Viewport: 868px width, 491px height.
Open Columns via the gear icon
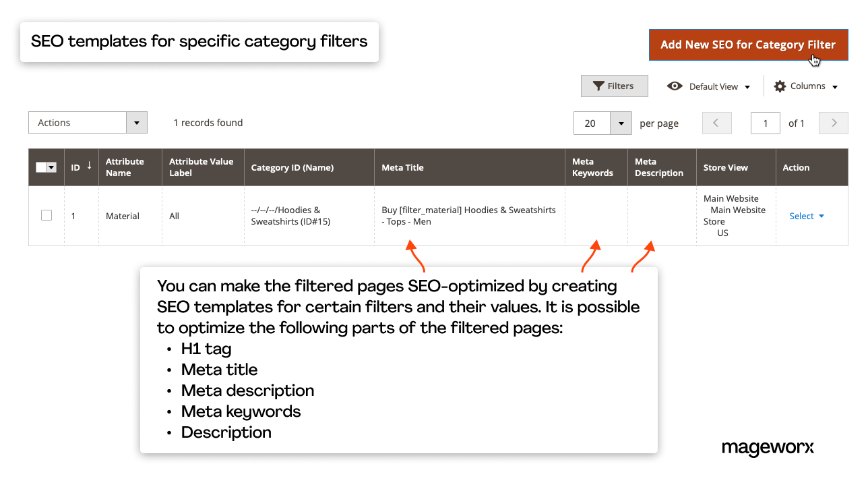point(780,86)
